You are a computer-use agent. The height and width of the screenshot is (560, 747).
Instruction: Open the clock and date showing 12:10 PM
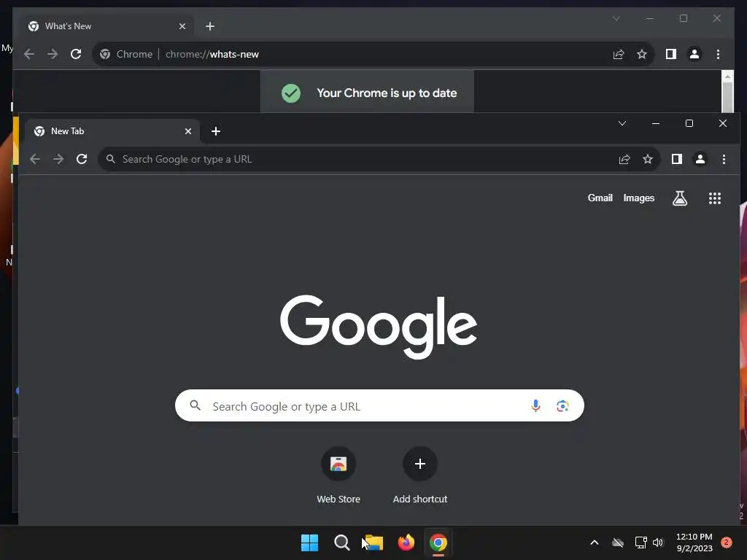694,542
